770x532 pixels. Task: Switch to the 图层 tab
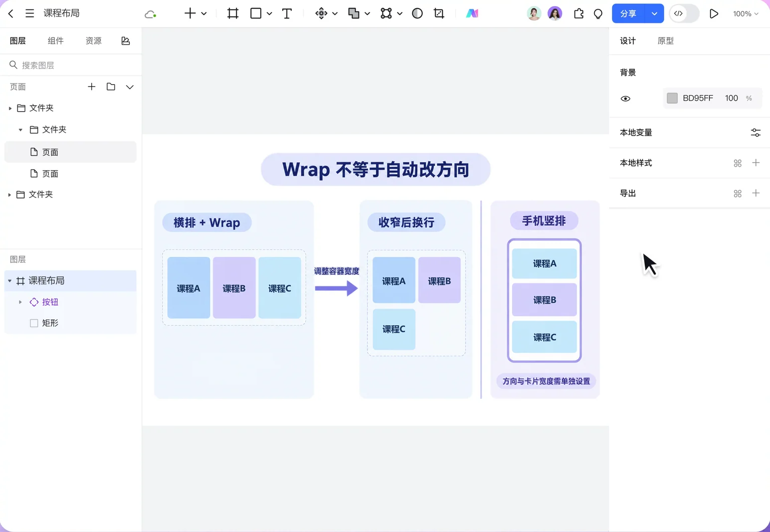pos(18,41)
